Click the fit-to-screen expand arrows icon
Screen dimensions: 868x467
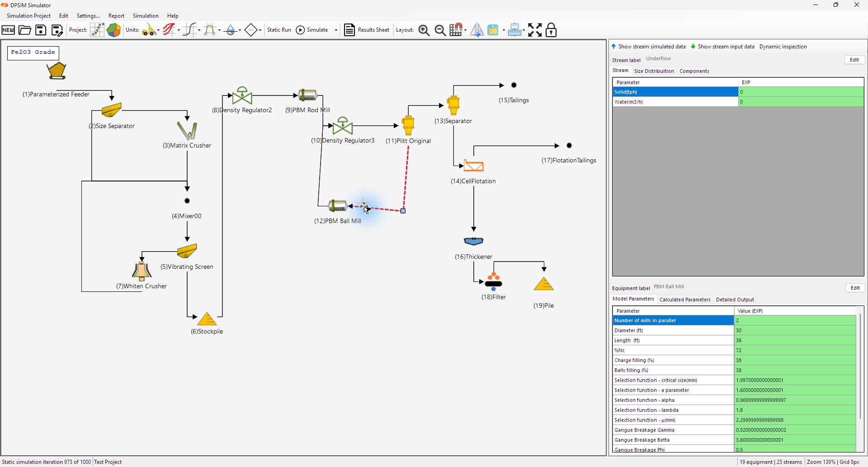[x=535, y=30]
